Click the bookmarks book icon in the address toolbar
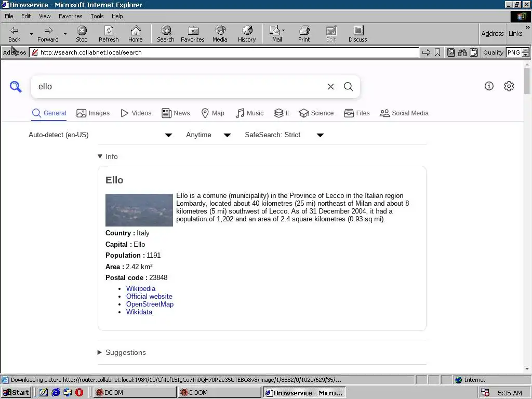The image size is (532, 399). pos(451,52)
